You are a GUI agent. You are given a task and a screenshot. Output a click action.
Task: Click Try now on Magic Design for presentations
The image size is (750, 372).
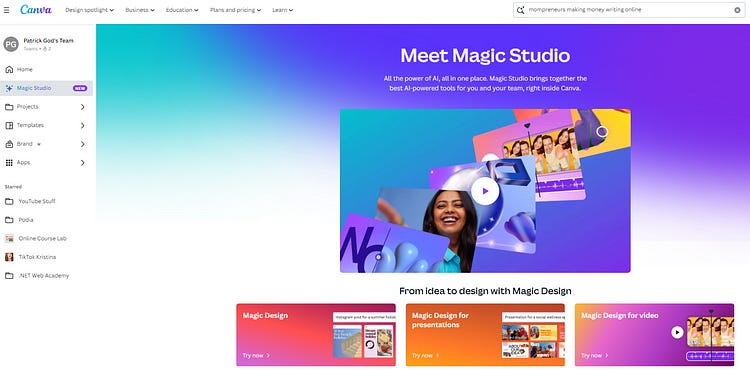pyautogui.click(x=425, y=356)
